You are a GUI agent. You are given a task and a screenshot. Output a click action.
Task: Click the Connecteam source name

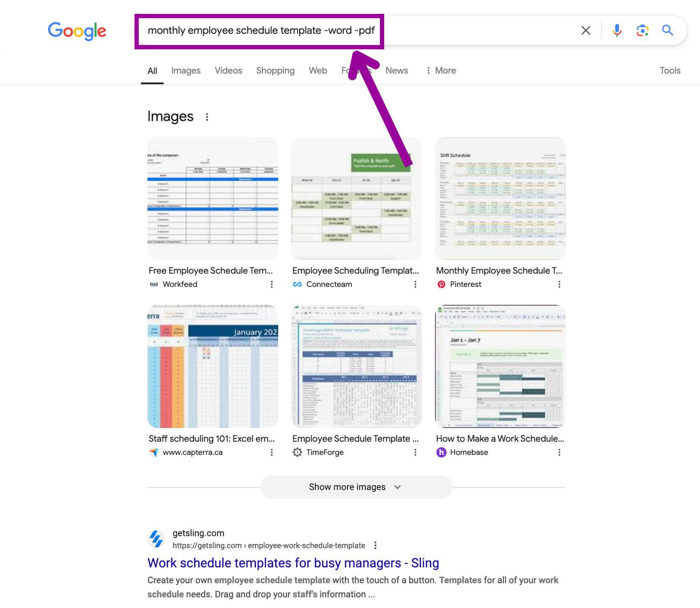point(329,284)
